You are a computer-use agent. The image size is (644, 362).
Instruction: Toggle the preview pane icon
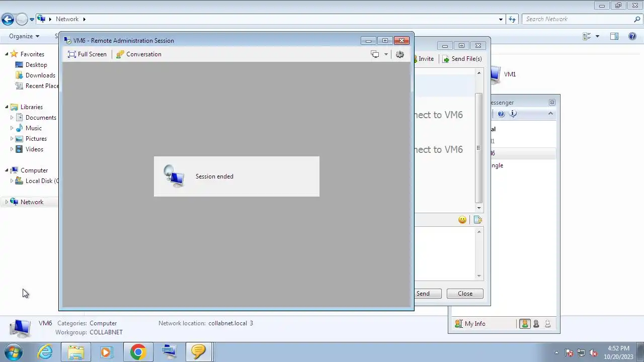[x=614, y=36]
